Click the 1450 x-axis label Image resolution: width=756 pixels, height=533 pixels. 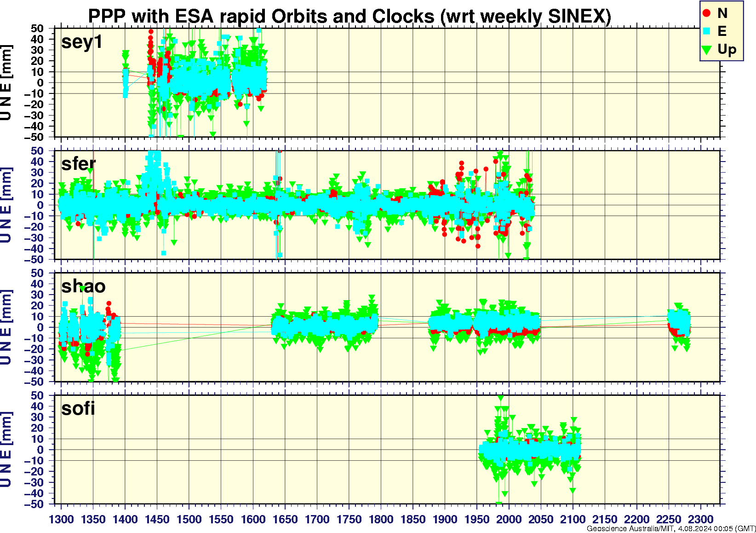coord(157,519)
